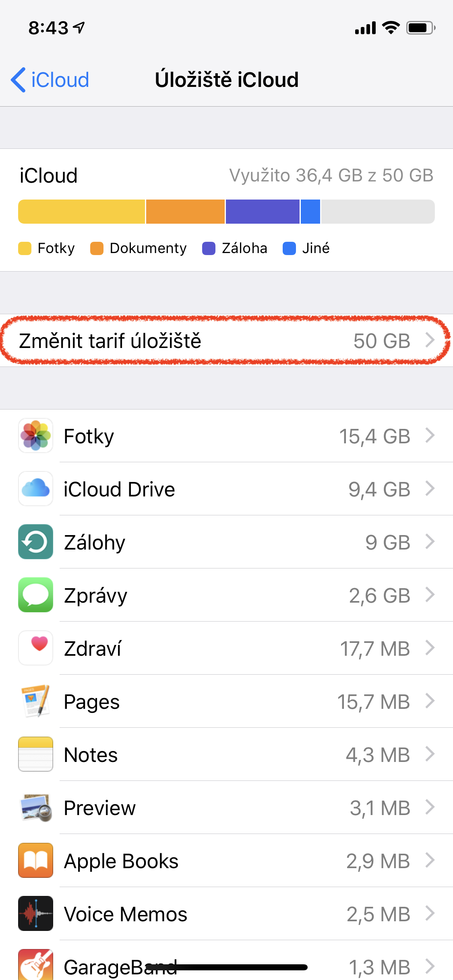The image size is (453, 980).
Task: Open the GarageBand guitar icon
Action: [35, 966]
